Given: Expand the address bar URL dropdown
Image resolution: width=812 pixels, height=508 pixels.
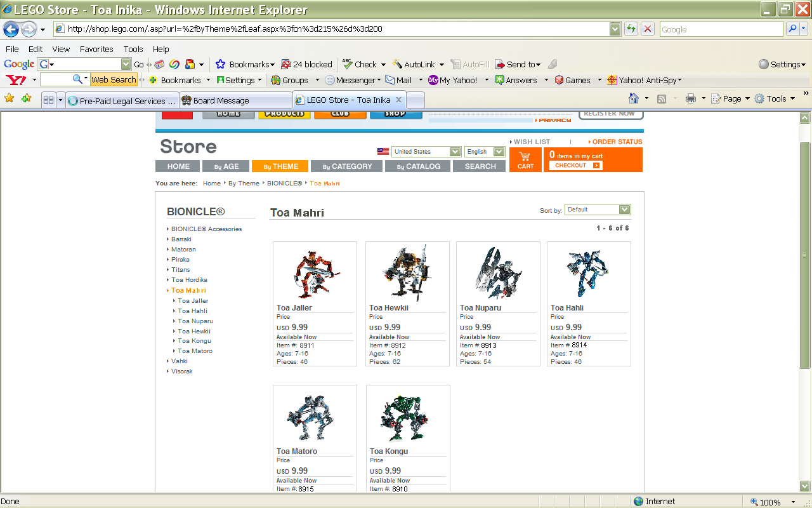Looking at the screenshot, I should [x=615, y=29].
